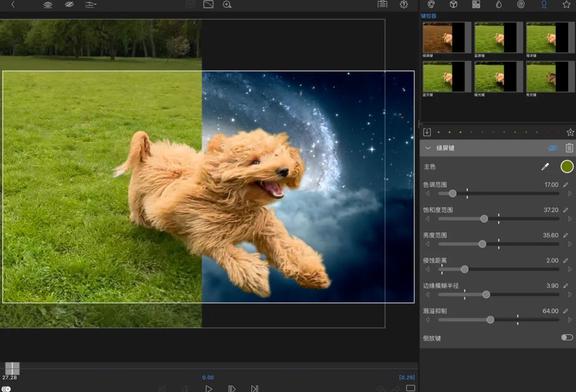Click the 17.00 色调范围 value
Screen dimensions: 576x392
pyautogui.click(x=551, y=185)
